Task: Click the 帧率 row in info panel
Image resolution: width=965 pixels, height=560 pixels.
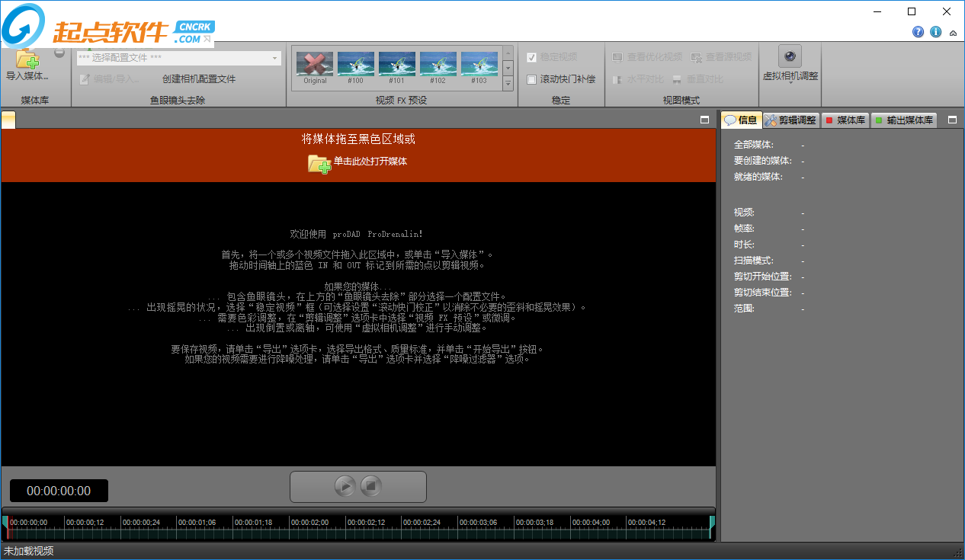Action: click(x=769, y=229)
